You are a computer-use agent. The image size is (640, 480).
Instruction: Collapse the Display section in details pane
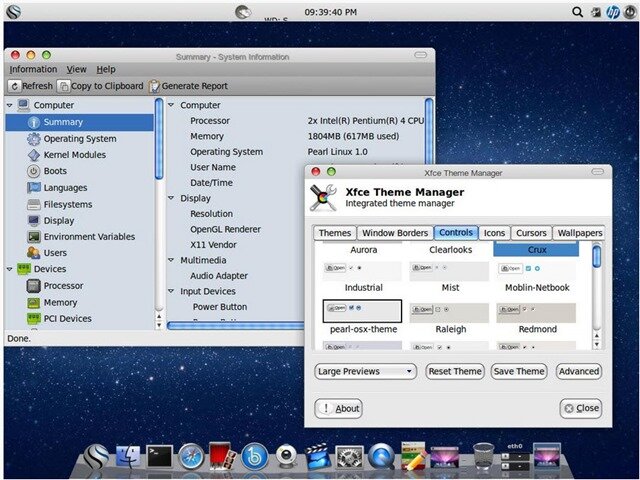[171, 198]
